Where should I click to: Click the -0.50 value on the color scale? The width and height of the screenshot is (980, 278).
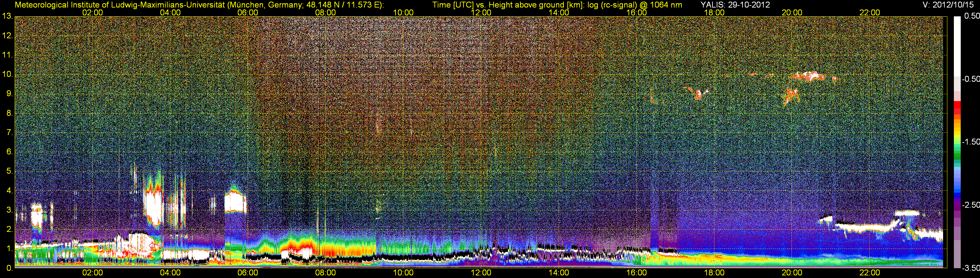(971, 79)
